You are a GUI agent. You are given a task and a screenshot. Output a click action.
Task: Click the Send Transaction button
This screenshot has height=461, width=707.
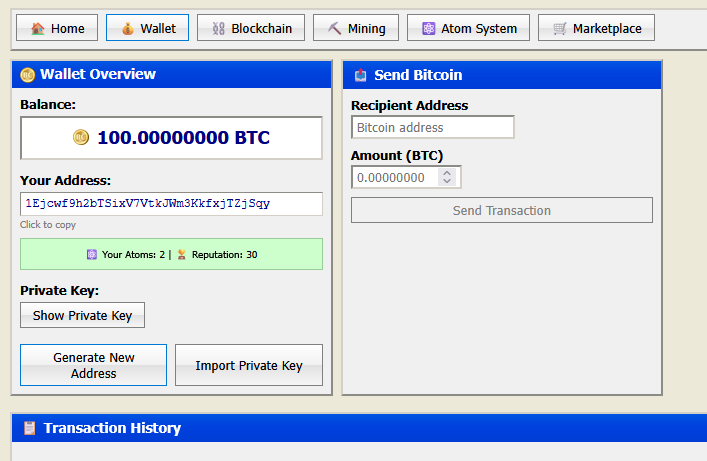pyautogui.click(x=502, y=210)
